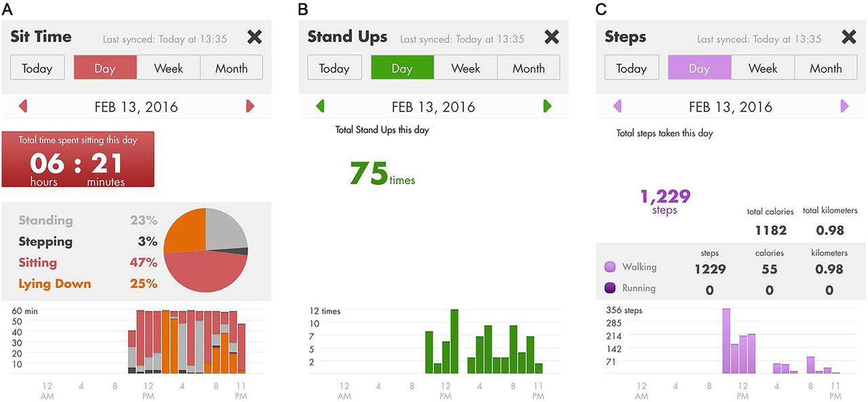Click green next-day arrow in Stand Ups
The width and height of the screenshot is (868, 402).
547,106
